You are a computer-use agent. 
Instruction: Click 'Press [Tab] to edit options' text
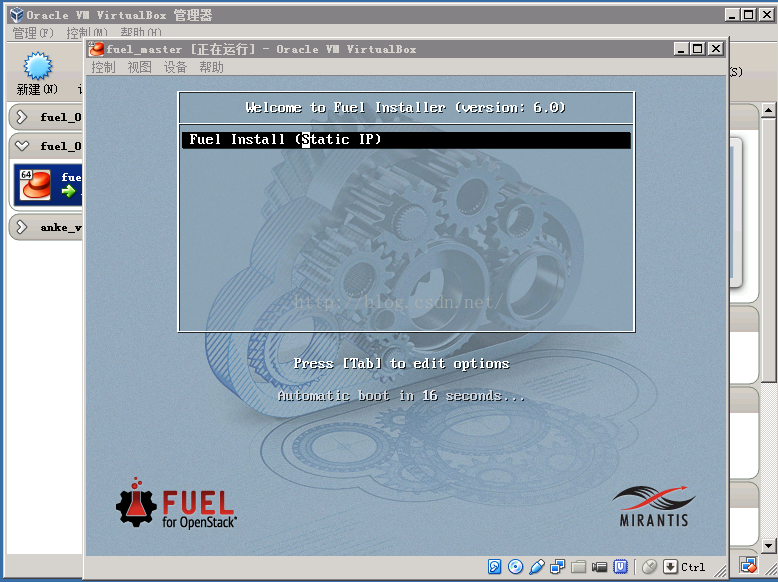[401, 364]
